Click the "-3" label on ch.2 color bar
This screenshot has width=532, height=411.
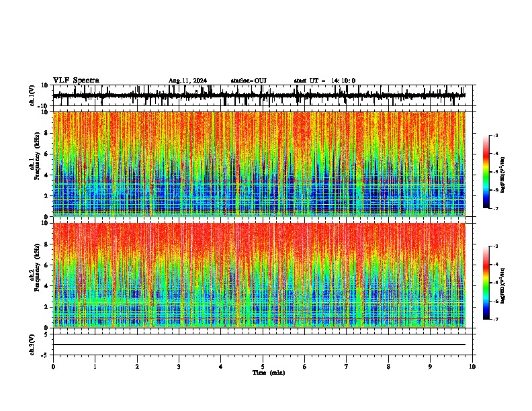(x=495, y=246)
